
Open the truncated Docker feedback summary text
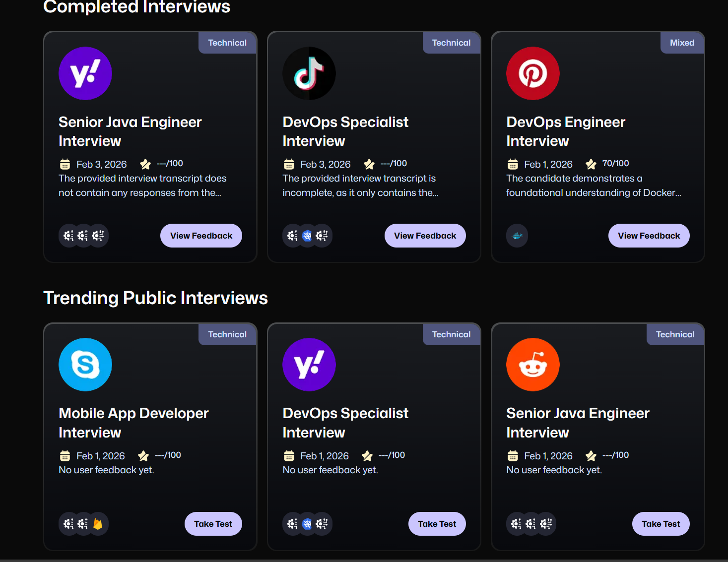pos(594,186)
